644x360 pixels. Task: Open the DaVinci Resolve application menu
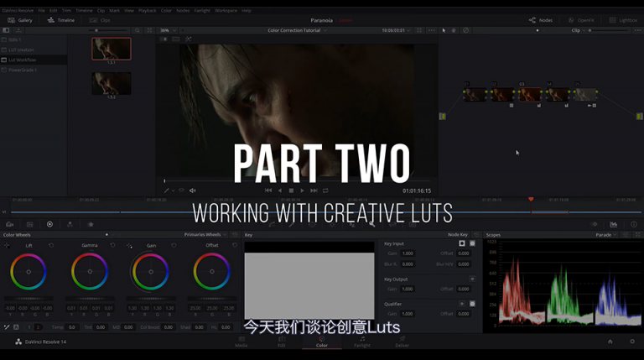pyautogui.click(x=18, y=11)
